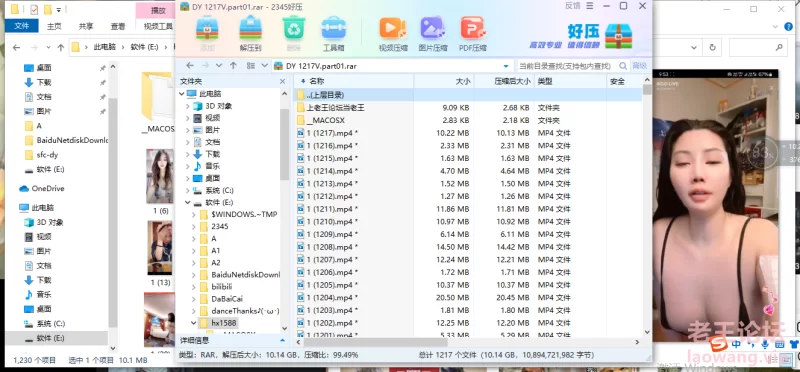This screenshot has height=372, width=800.
Task: Open the view mode dropdown arrow
Action: [x=264, y=66]
